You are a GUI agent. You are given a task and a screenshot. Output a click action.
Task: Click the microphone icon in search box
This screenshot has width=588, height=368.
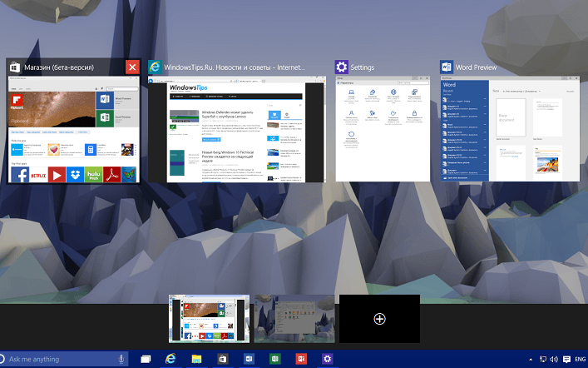(121, 359)
